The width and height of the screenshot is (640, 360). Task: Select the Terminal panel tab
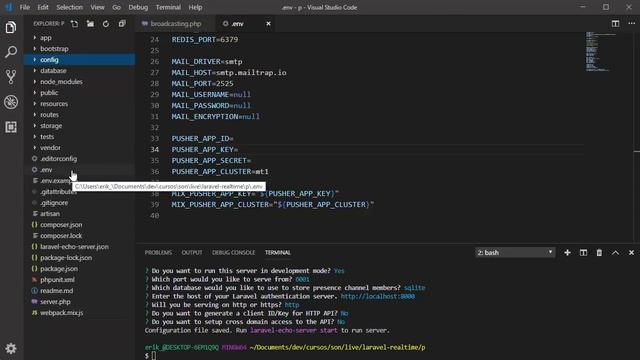point(278,253)
